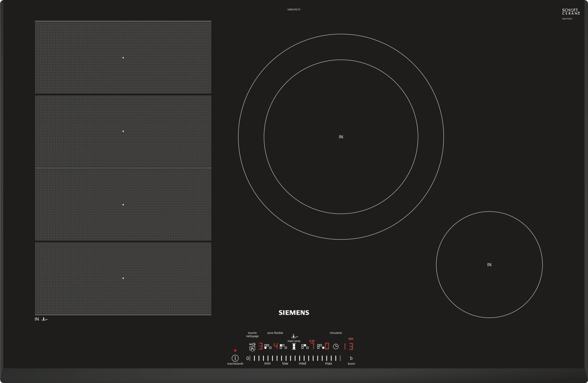Set the power slider to max
Screen dimensions: 588x383
click(328, 358)
